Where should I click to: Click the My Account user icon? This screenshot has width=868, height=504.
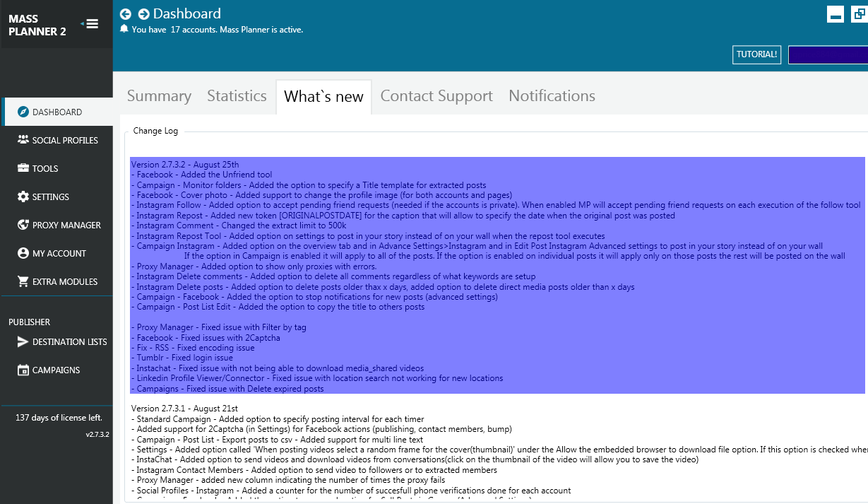tap(23, 253)
